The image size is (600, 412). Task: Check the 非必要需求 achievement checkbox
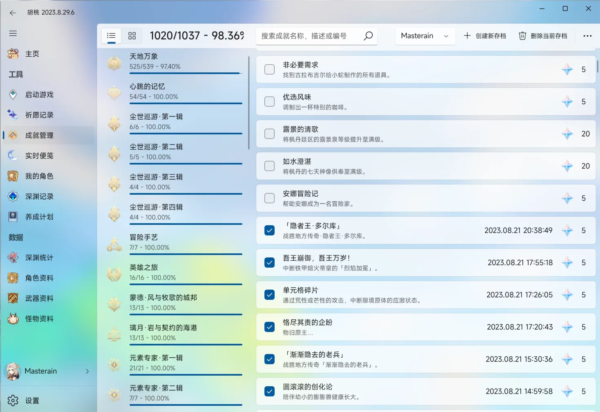pyautogui.click(x=270, y=70)
